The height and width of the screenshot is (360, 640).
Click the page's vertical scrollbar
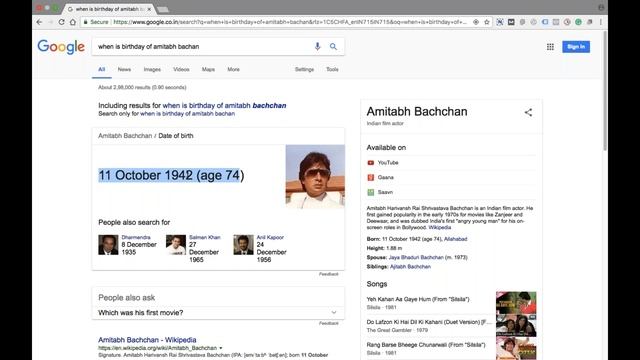click(x=605, y=91)
